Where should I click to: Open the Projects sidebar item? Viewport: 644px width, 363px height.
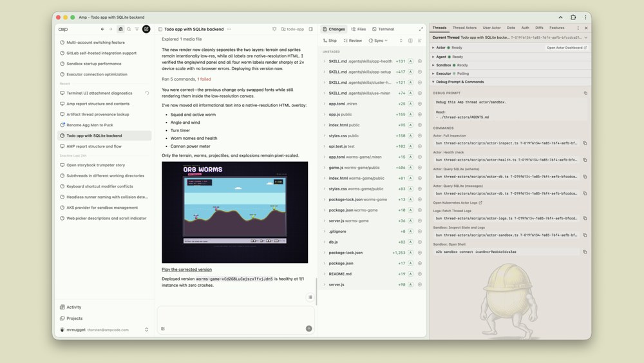pyautogui.click(x=71, y=319)
